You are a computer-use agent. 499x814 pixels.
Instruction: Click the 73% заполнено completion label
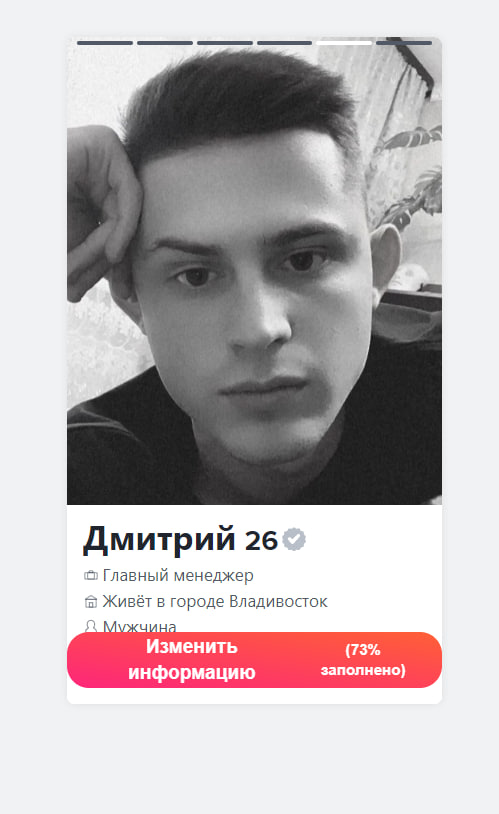click(x=363, y=660)
